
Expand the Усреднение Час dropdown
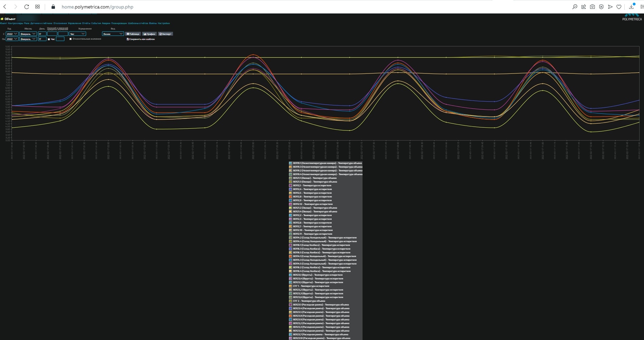tap(77, 34)
